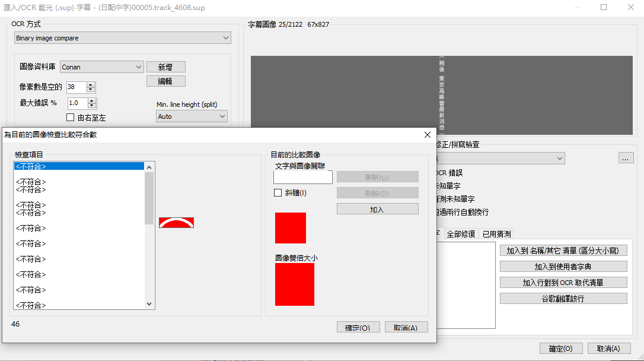Screen dimensions: 644x361
Task: Open the Min. line height Auto dropdown
Action: click(x=192, y=116)
